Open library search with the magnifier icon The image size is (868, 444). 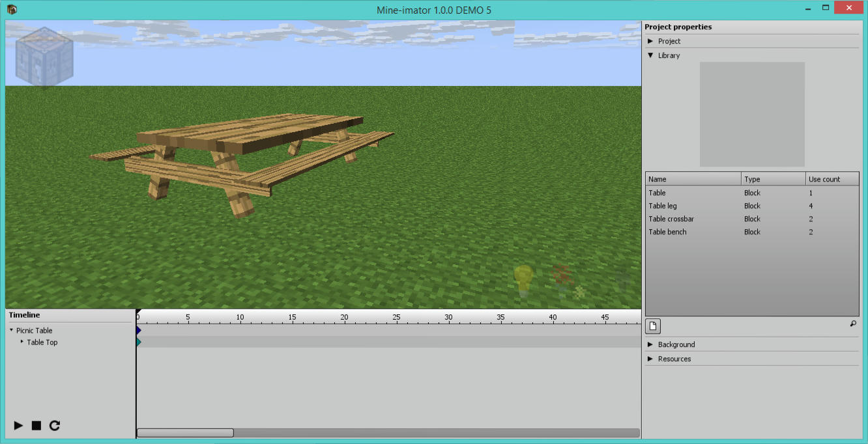click(x=854, y=323)
